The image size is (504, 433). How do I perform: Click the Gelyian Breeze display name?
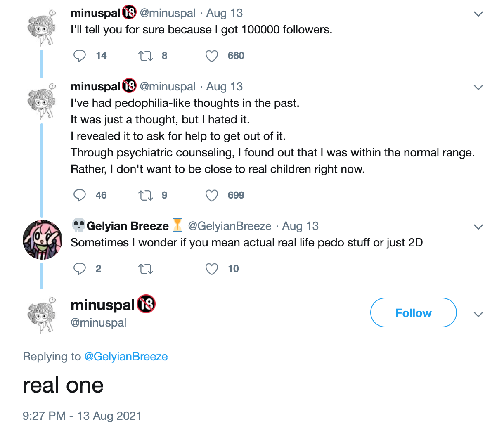tap(128, 226)
